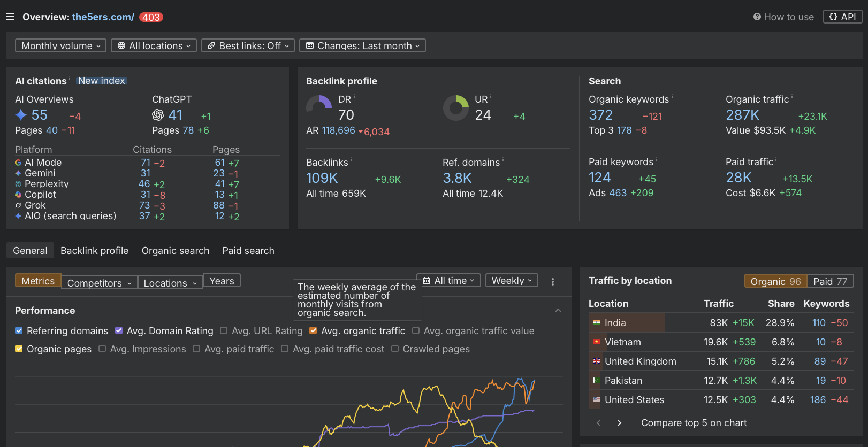Image resolution: width=868 pixels, height=447 pixels.
Task: Click the Perplexity platform icon
Action: tap(18, 184)
